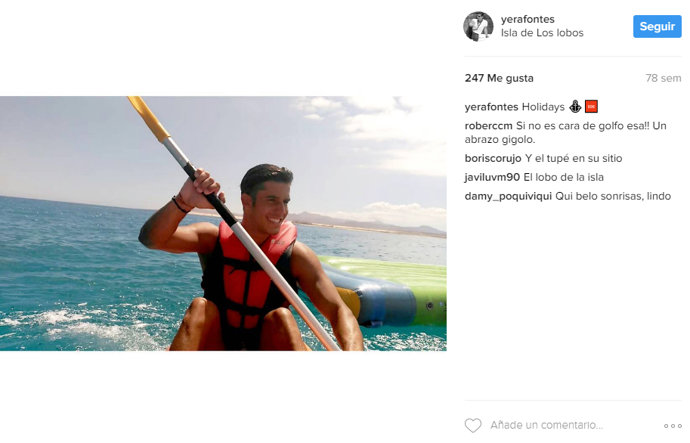Click the 78 sem timestamp

pyautogui.click(x=663, y=78)
